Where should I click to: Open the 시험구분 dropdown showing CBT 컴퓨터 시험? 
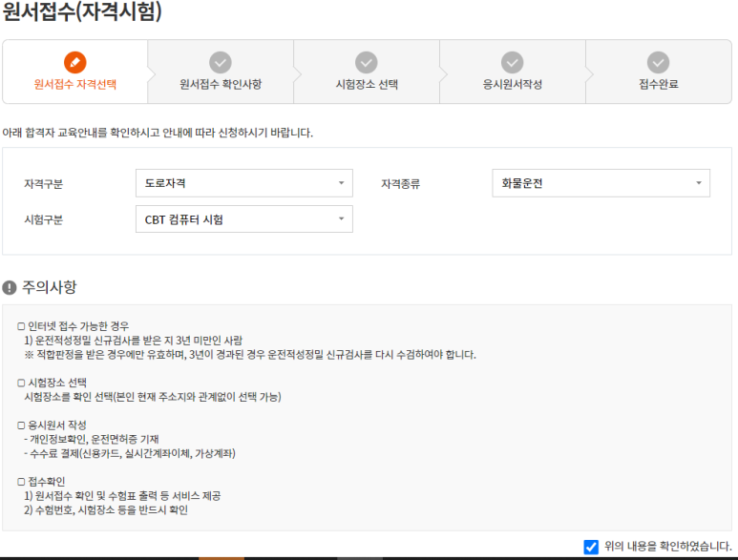pos(243,219)
